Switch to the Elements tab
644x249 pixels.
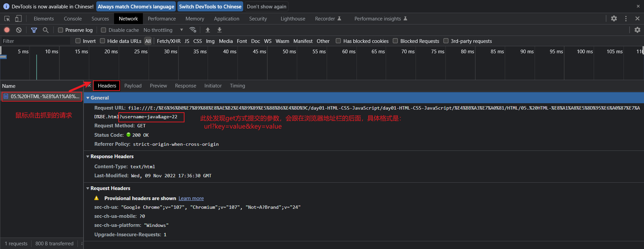pyautogui.click(x=44, y=19)
